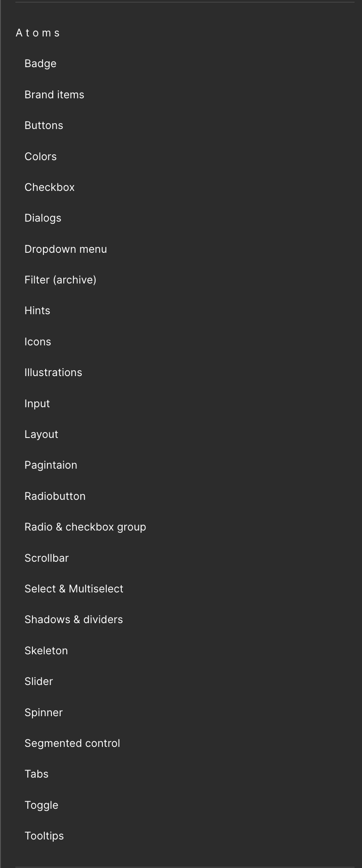
Task: Navigate to Dropdown menu page
Action: pos(65,249)
